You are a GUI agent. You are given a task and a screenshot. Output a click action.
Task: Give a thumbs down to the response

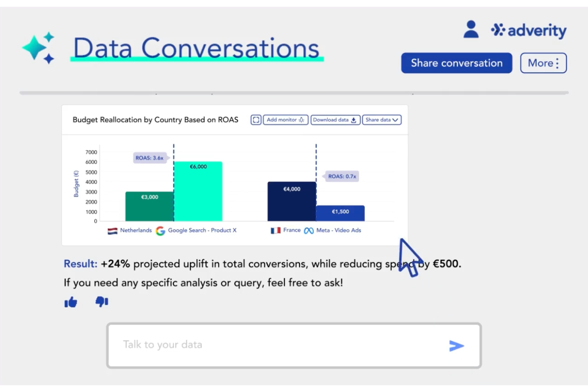point(101,302)
